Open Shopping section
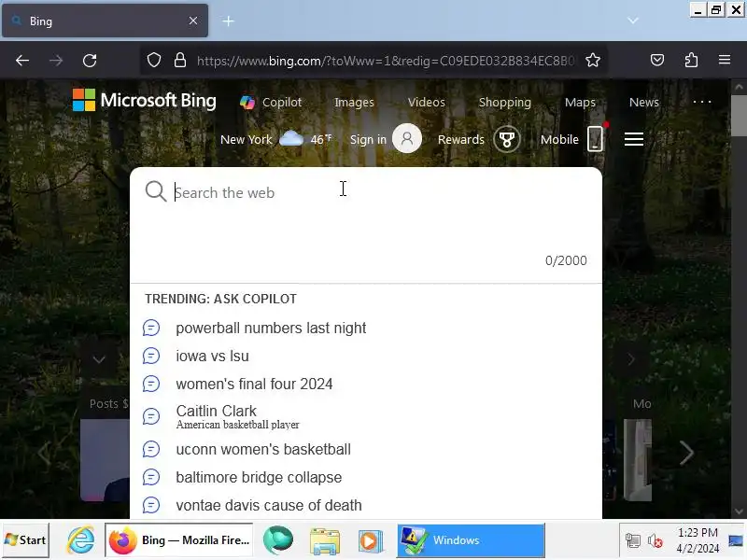Image resolution: width=747 pixels, height=560 pixels. tap(504, 103)
